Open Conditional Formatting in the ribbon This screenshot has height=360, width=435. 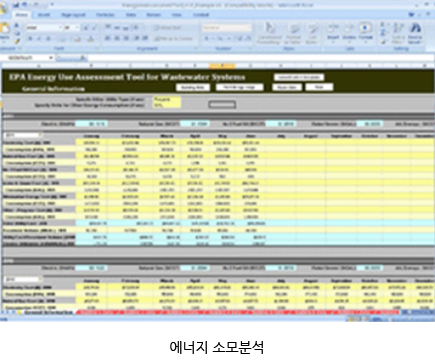270,33
